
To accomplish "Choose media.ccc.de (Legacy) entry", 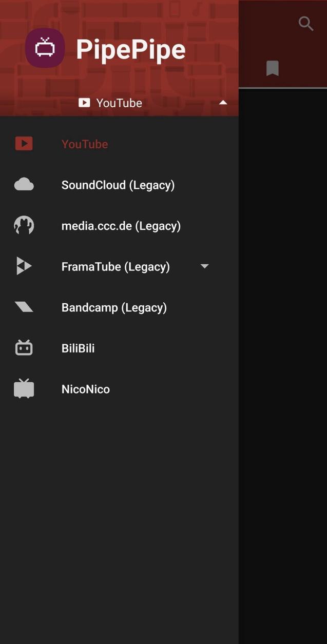I will coord(121,225).
